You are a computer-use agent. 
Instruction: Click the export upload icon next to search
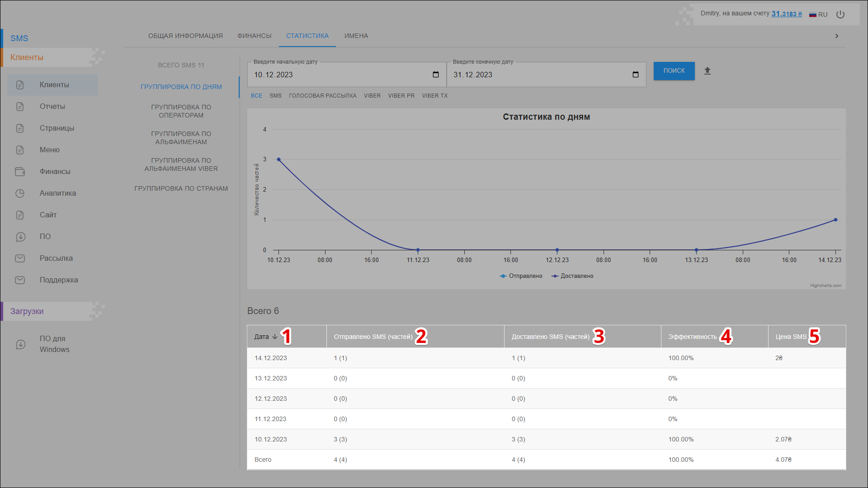click(x=708, y=71)
